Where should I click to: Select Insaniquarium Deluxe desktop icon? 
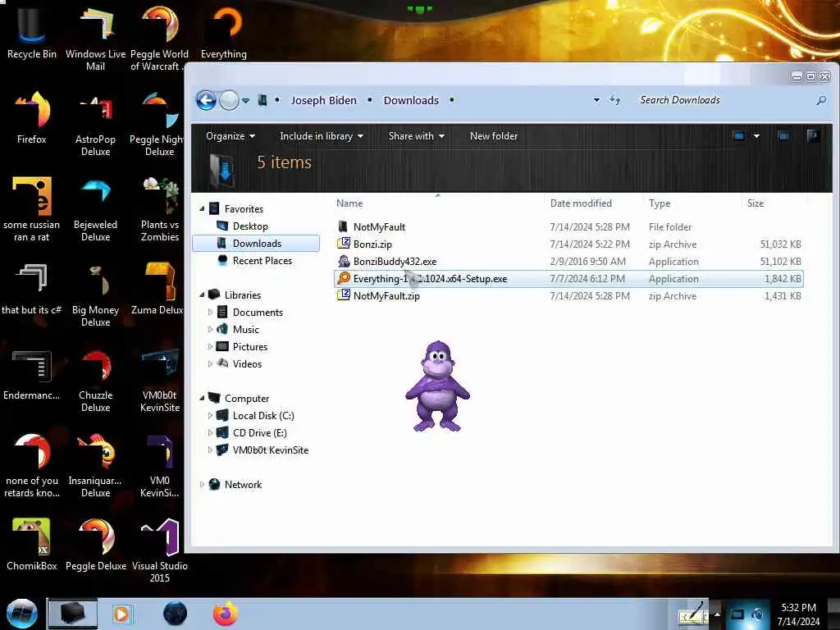(x=95, y=466)
